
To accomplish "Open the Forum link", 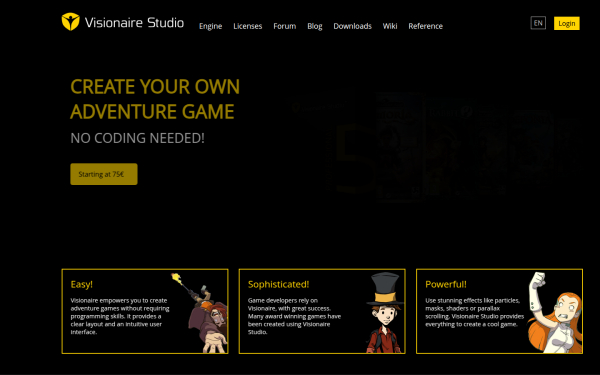I will coord(285,26).
